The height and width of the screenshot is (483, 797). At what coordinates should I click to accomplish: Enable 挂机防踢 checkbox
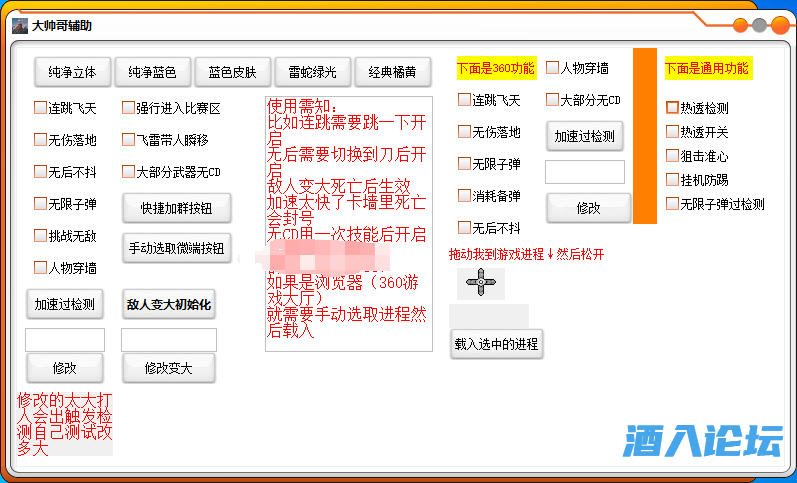point(672,179)
